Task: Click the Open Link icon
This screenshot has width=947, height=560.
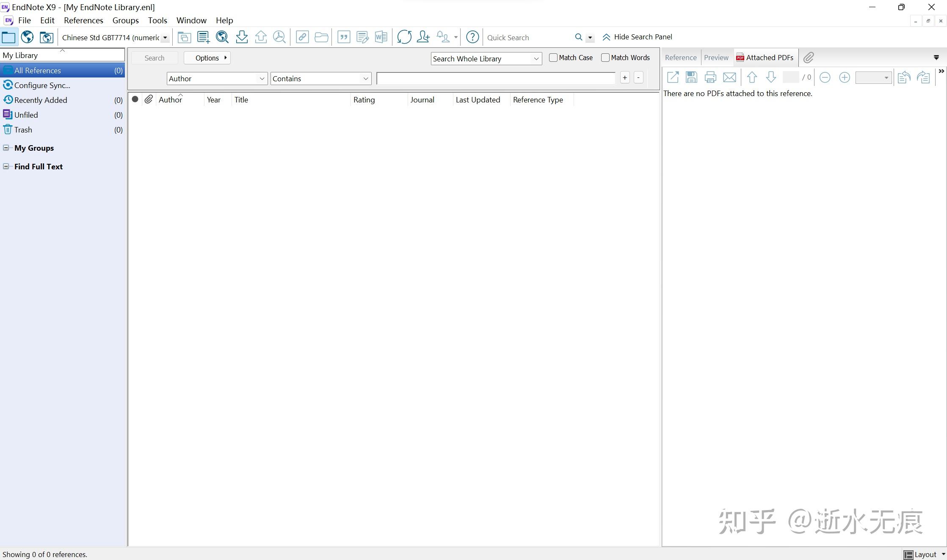Action: click(x=302, y=37)
